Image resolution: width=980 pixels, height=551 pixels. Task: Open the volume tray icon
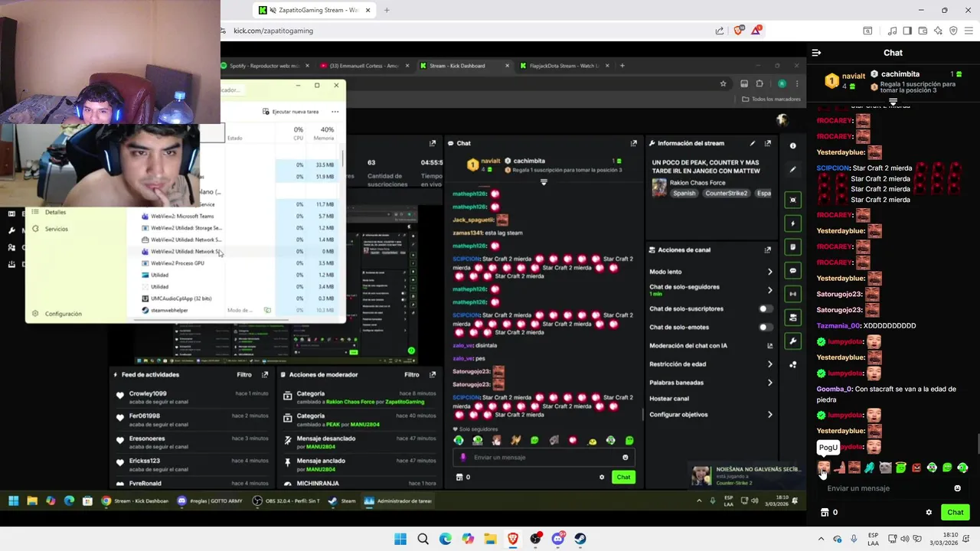[x=905, y=539]
